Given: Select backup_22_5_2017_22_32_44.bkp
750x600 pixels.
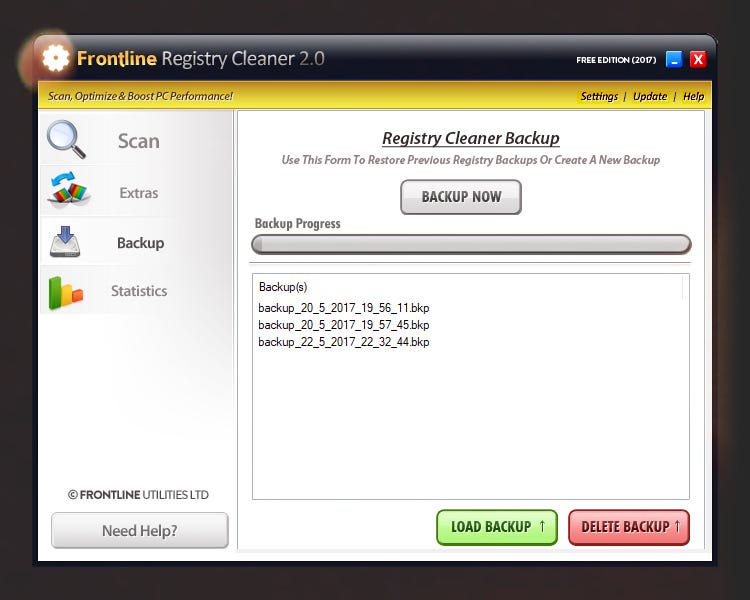Looking at the screenshot, I should (x=344, y=342).
